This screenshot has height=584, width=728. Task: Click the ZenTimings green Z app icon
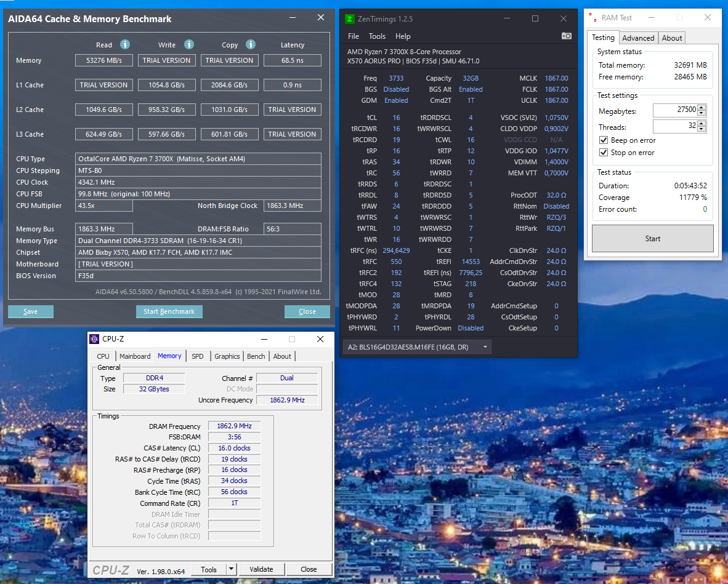coord(350,19)
